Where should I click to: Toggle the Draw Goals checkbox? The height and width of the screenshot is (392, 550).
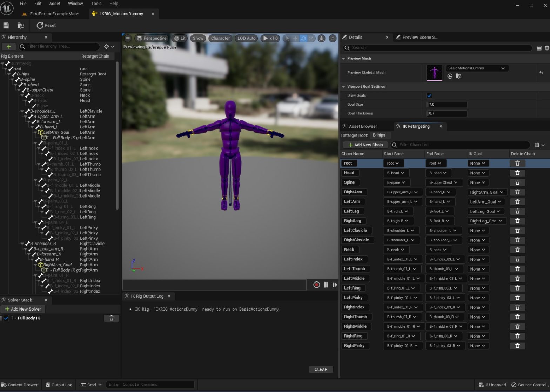(429, 95)
